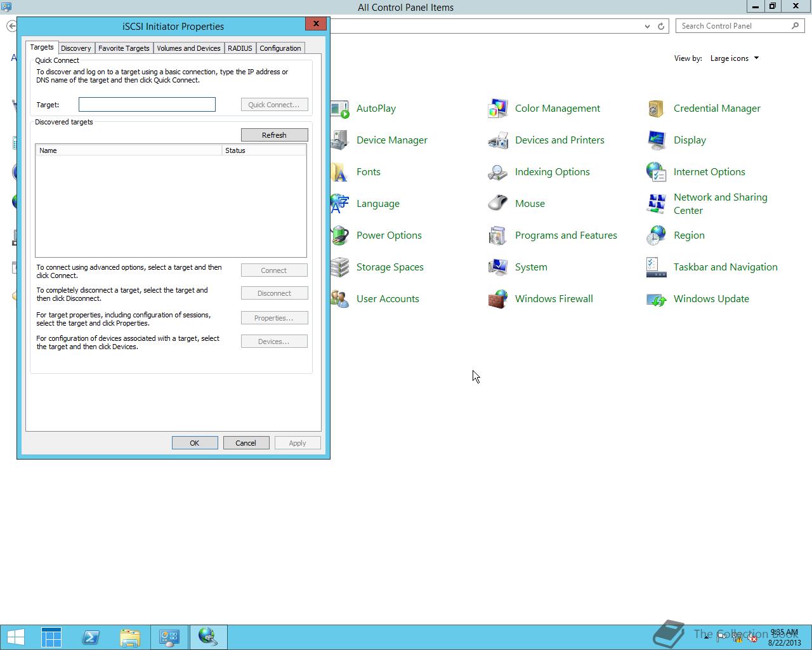The width and height of the screenshot is (812, 650).
Task: Click the Start button on taskbar
Action: (15, 637)
